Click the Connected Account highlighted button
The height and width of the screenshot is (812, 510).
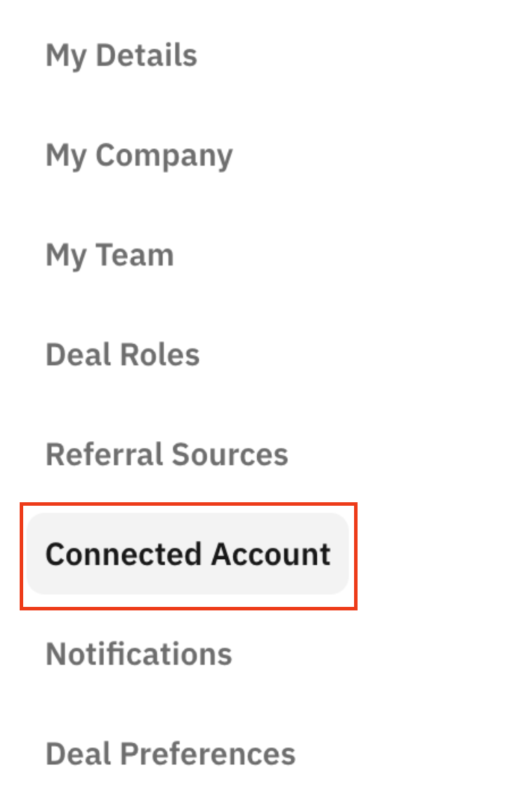[187, 554]
